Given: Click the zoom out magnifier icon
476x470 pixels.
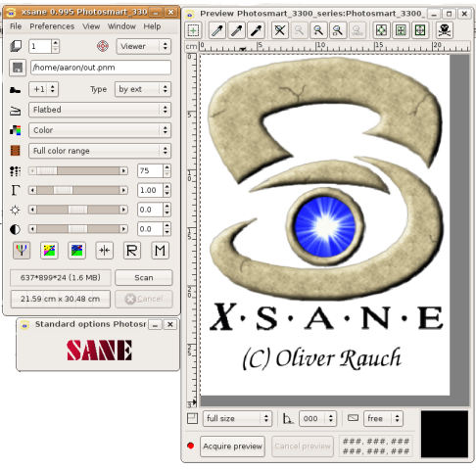Looking at the screenshot, I should coord(299,30).
